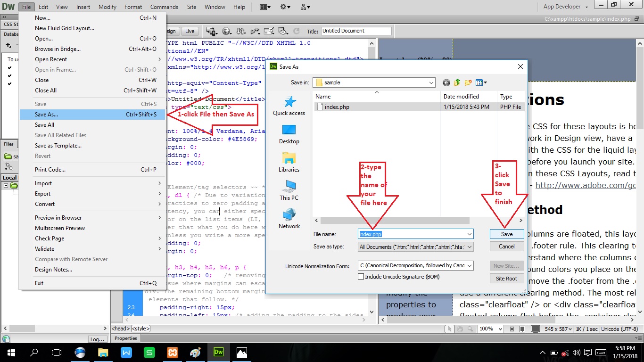Toggle Live view mode

(x=190, y=31)
